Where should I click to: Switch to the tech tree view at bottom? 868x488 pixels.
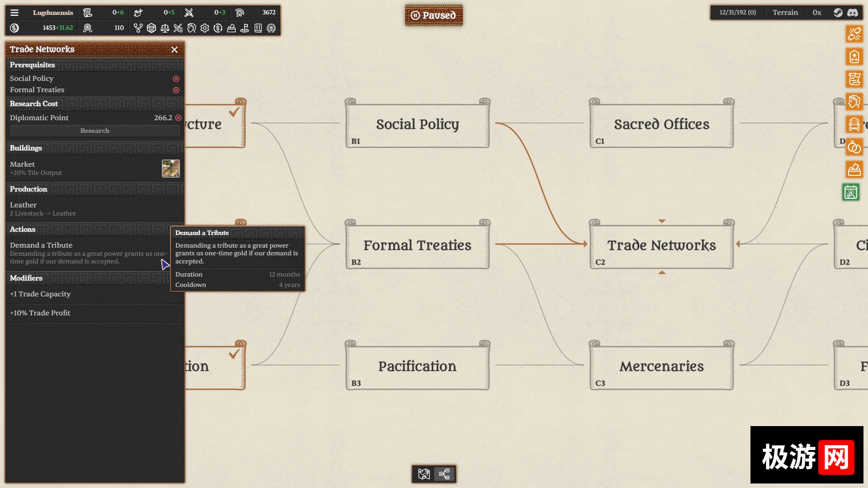(x=444, y=474)
